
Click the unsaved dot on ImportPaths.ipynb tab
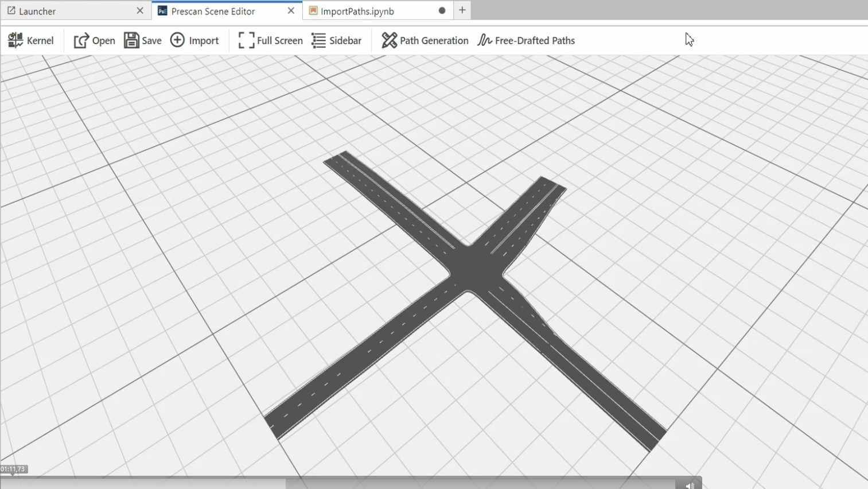pos(442,11)
